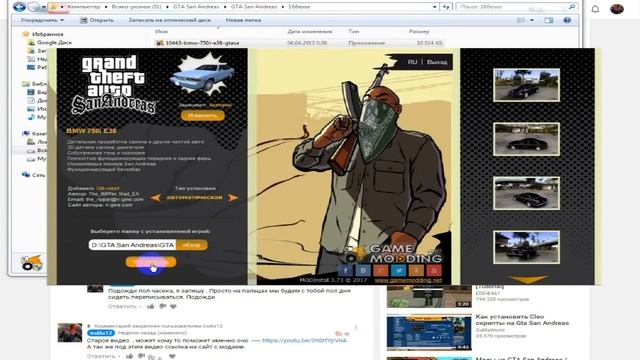
Task: Click the Cleo скрипты video thumbnail
Action: (429, 332)
